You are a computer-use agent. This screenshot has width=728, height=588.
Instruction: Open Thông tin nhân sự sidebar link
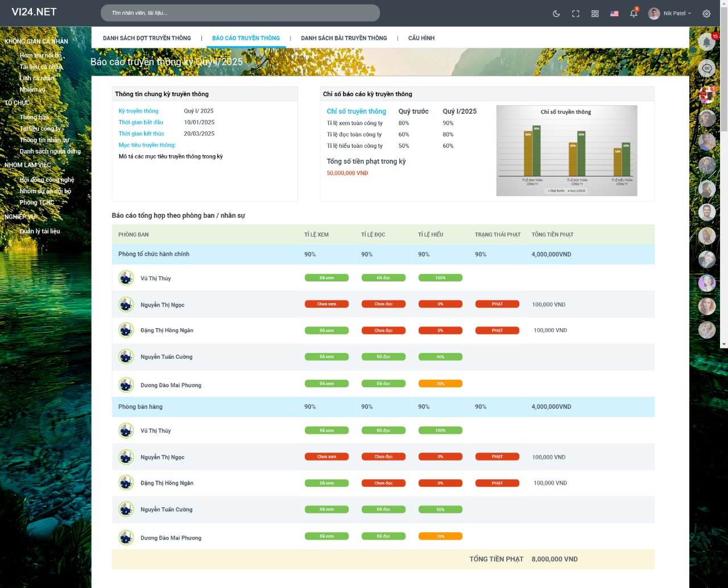[44, 140]
